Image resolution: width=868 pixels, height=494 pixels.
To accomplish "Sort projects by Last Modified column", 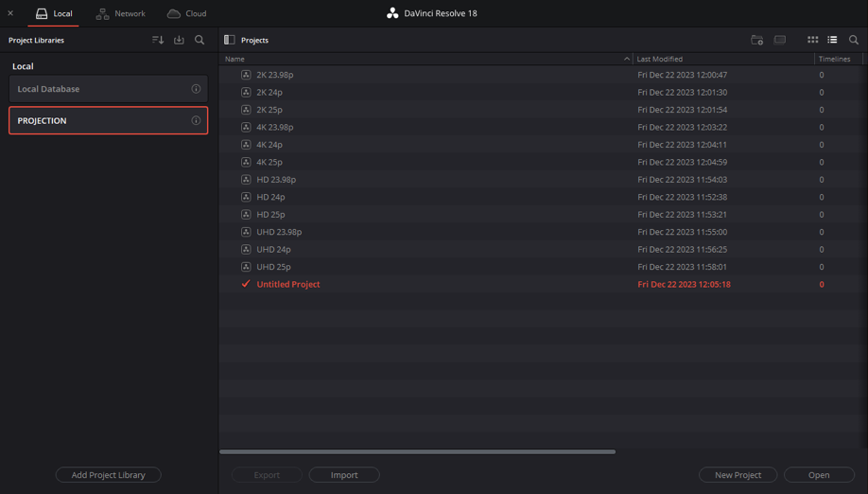I will pos(659,59).
